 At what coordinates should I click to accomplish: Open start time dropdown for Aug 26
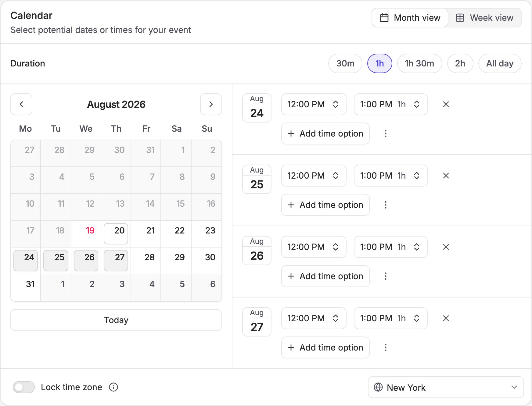click(x=314, y=247)
